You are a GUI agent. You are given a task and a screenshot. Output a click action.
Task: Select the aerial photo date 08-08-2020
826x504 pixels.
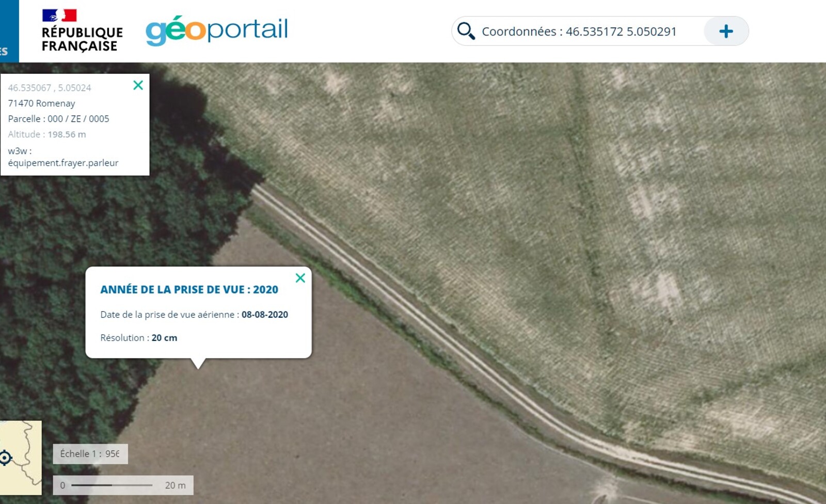coord(265,315)
